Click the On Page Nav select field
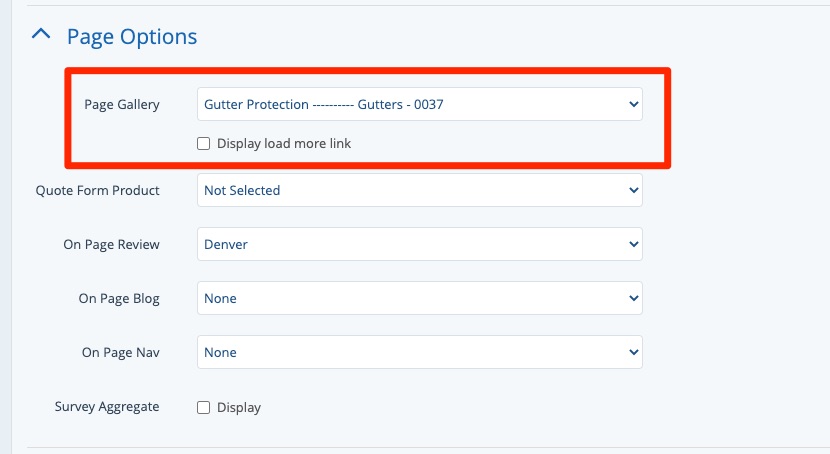This screenshot has height=454, width=830. [419, 352]
